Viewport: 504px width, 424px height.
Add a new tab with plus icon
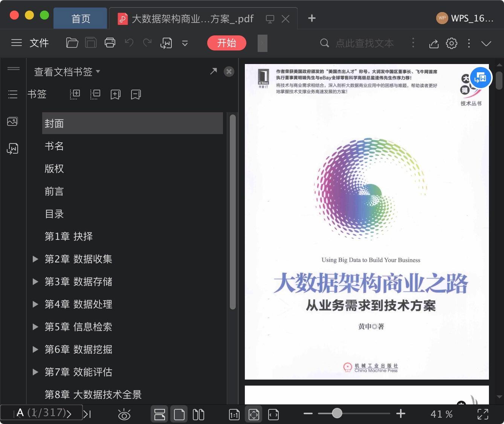click(x=312, y=18)
